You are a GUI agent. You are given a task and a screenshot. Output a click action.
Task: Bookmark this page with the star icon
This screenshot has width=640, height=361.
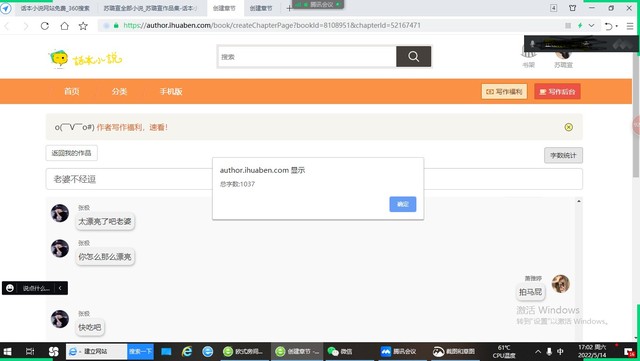pyautogui.click(x=83, y=26)
